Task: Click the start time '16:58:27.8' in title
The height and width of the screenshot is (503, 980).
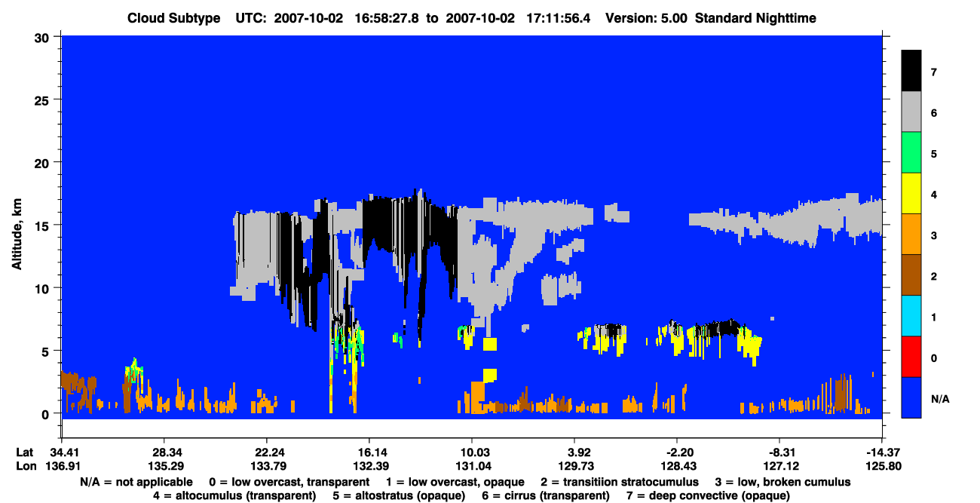Action: pyautogui.click(x=388, y=18)
